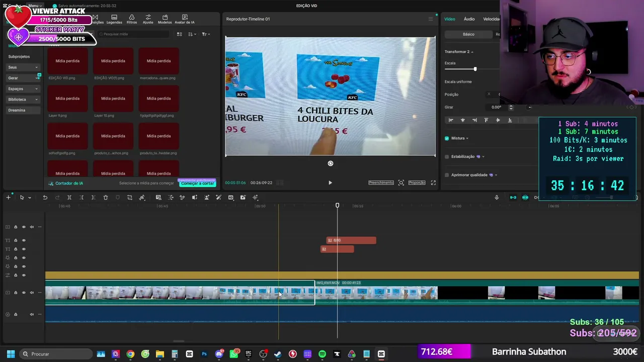Open the media sort order dropdown

pos(192,34)
